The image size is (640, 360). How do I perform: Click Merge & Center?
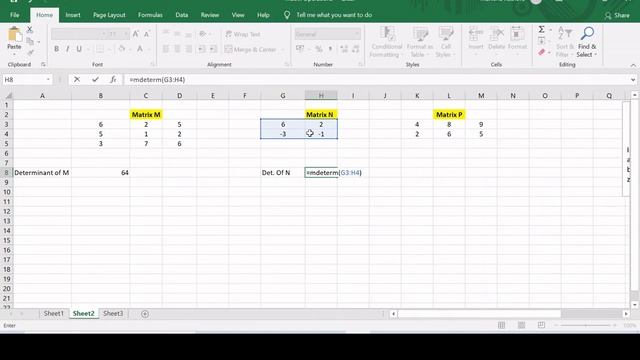tap(250, 49)
